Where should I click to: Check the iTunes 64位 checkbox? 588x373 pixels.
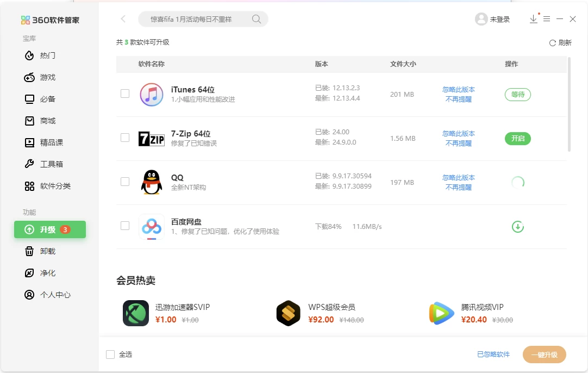(x=125, y=94)
